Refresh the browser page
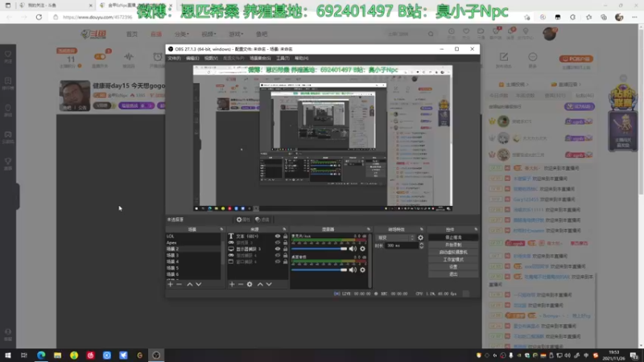Viewport: 644px width, 362px height. click(39, 17)
